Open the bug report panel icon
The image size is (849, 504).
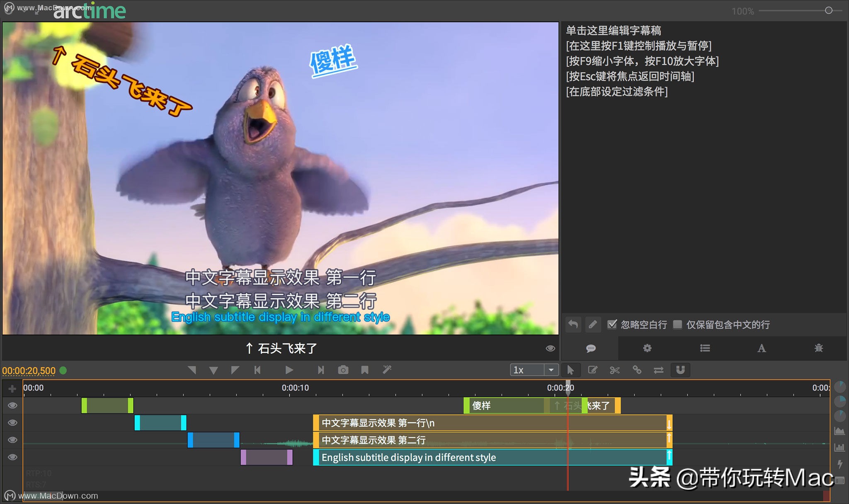coord(818,348)
